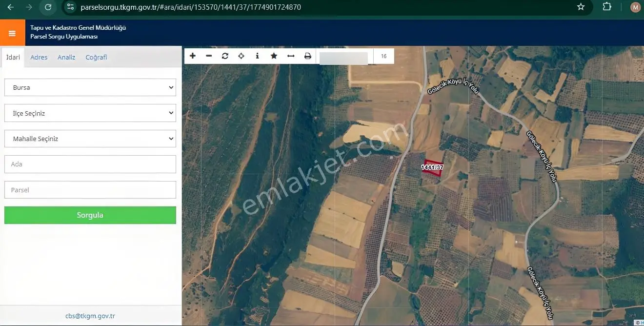Open browser extensions puzzle icon
This screenshot has height=326, width=644.
(607, 7)
